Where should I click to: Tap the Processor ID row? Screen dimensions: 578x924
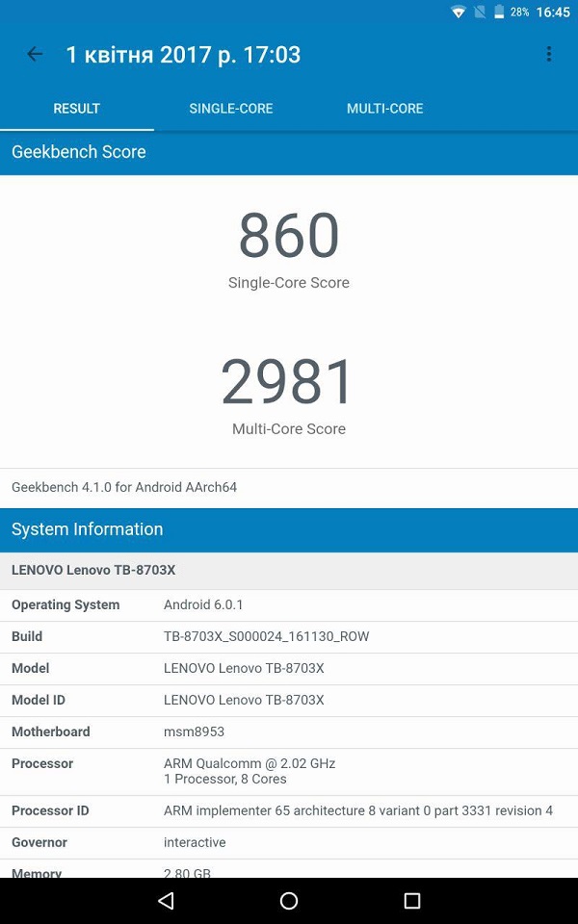tap(289, 810)
